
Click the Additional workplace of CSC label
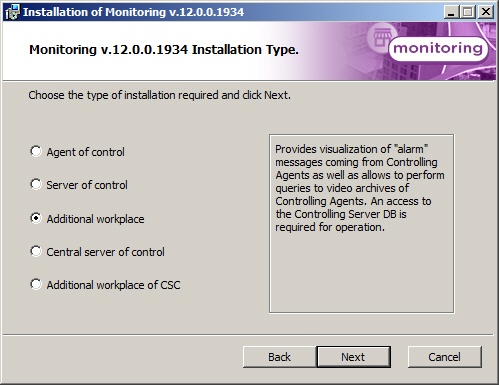point(113,285)
